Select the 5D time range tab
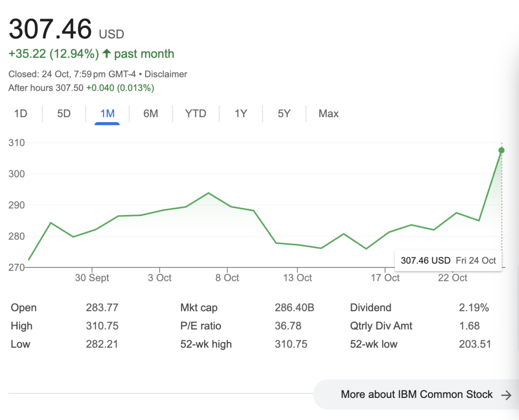Screen dimensions: 519x420 pos(64,114)
